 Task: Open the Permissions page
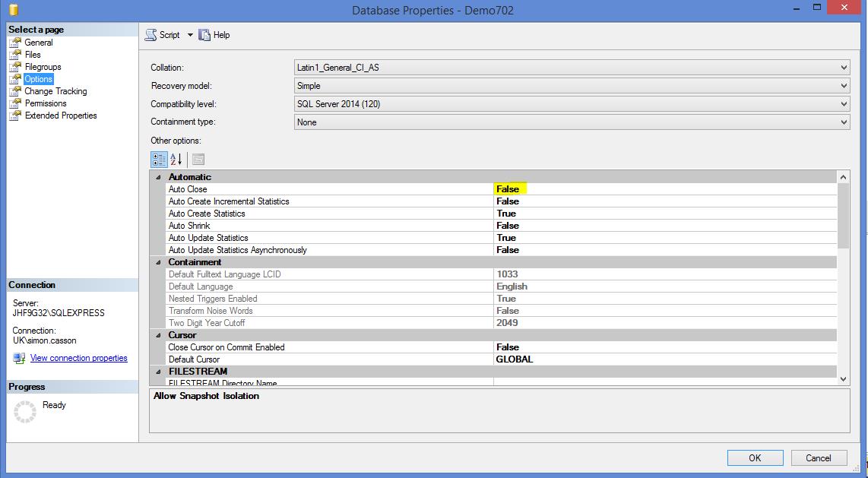pyautogui.click(x=14, y=103)
